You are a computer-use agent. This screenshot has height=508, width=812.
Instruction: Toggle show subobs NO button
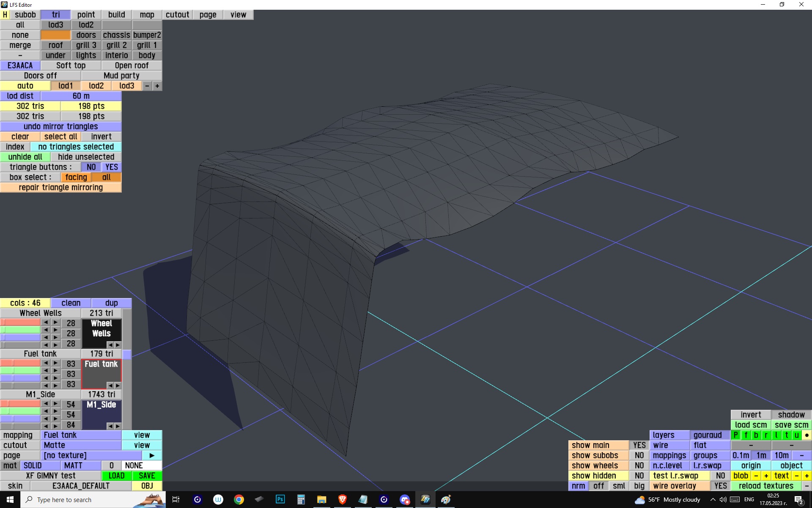(x=639, y=455)
